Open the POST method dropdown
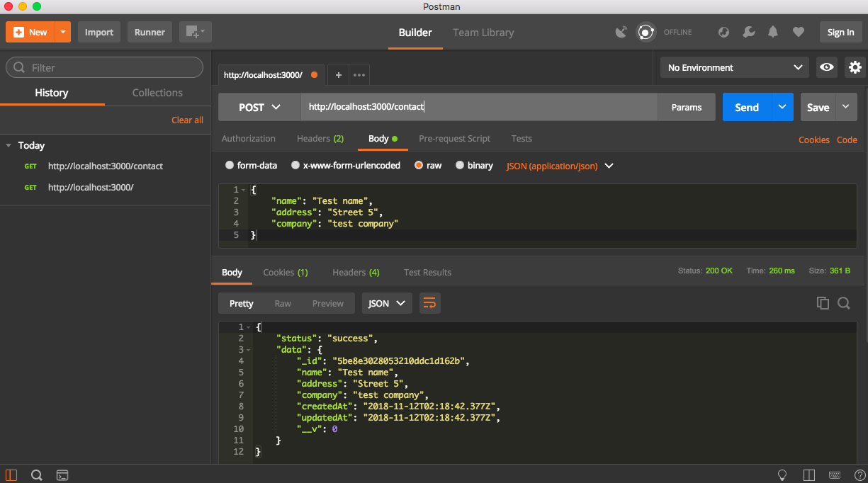868x483 pixels. tap(259, 108)
